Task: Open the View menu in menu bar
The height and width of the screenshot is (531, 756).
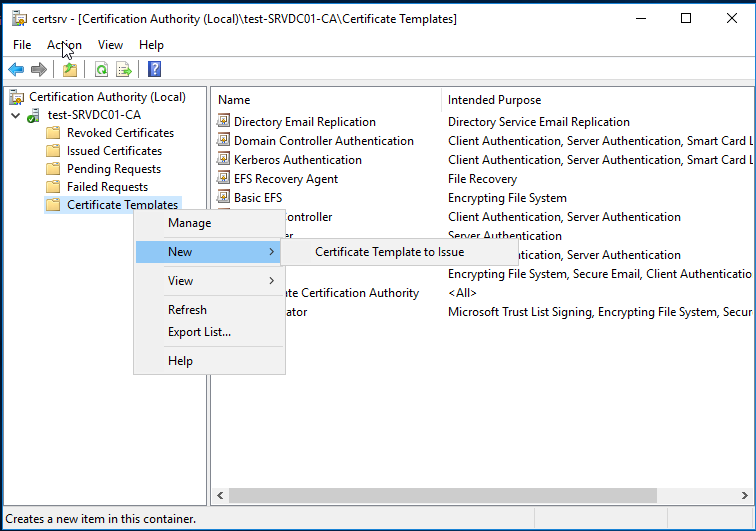Action: click(110, 45)
